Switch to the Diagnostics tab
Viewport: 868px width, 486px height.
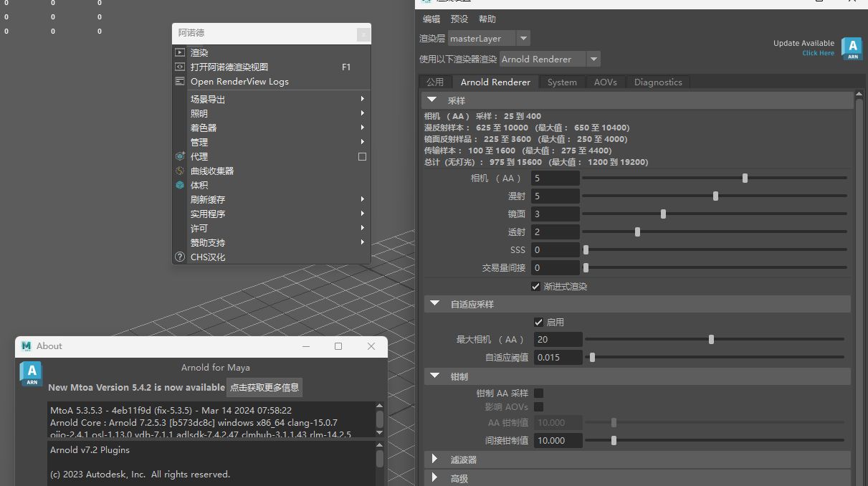658,82
